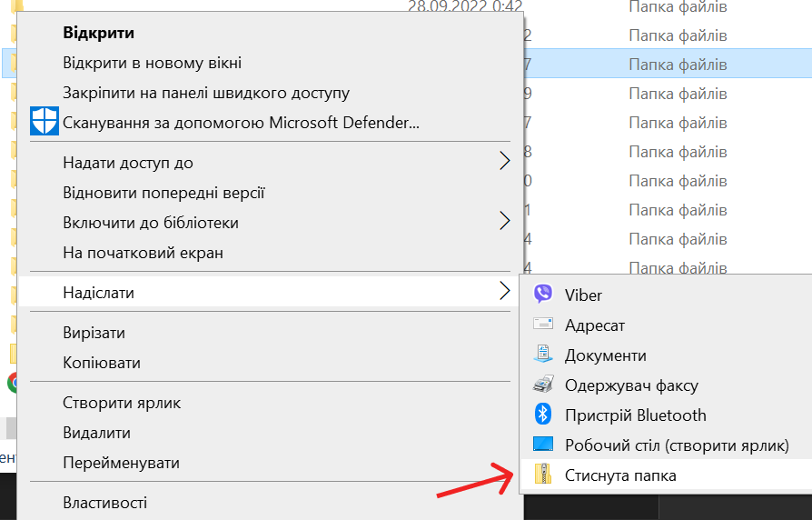Click the Документи folder icon
This screenshot has width=812, height=520.
pyautogui.click(x=543, y=355)
